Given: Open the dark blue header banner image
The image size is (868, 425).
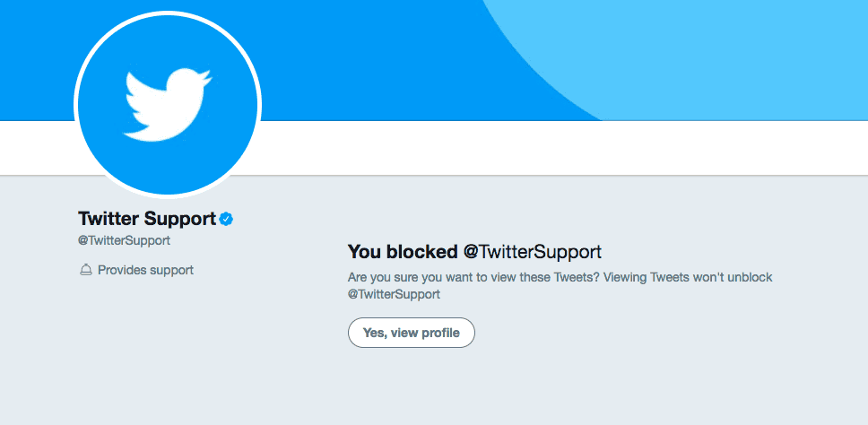Looking at the screenshot, I should tap(359, 54).
